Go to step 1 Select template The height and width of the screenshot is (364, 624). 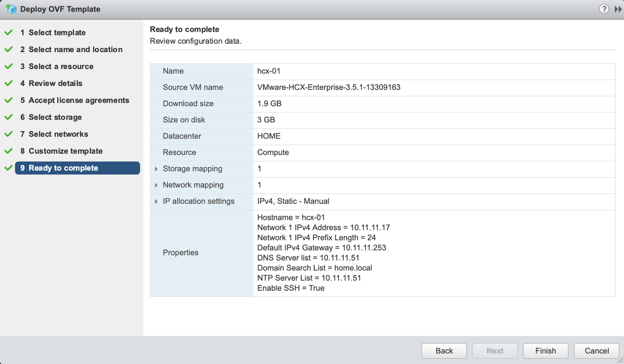coord(57,33)
